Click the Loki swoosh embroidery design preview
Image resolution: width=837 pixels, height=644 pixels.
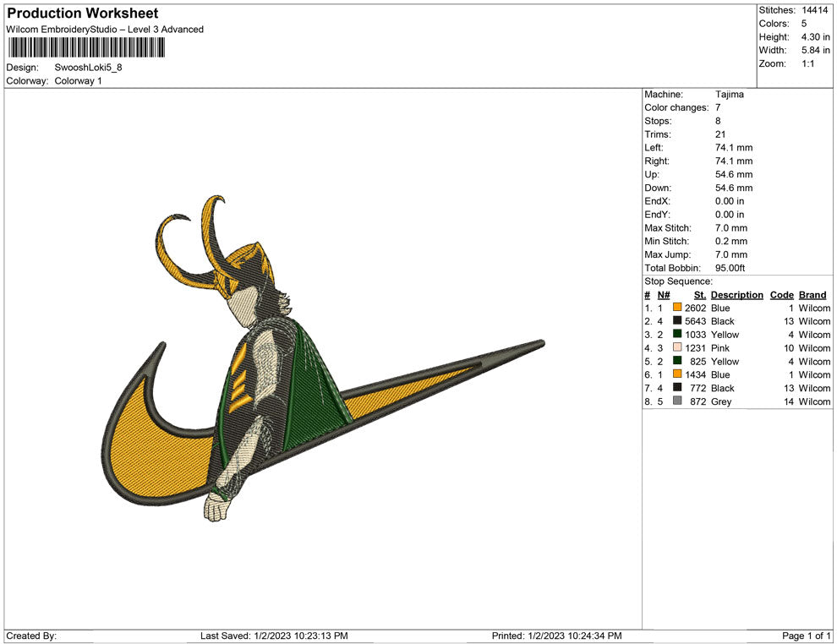(x=322, y=358)
